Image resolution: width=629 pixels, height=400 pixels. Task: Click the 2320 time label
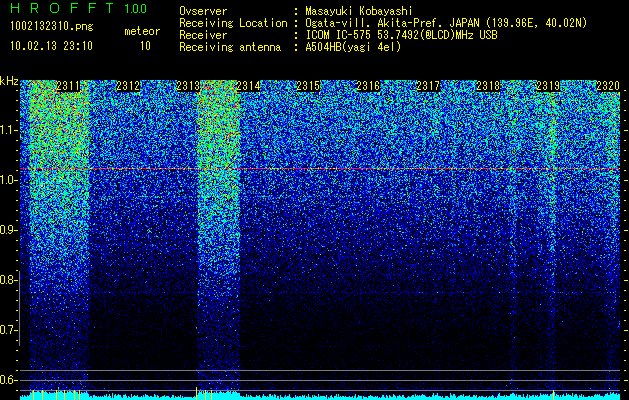tap(608, 86)
